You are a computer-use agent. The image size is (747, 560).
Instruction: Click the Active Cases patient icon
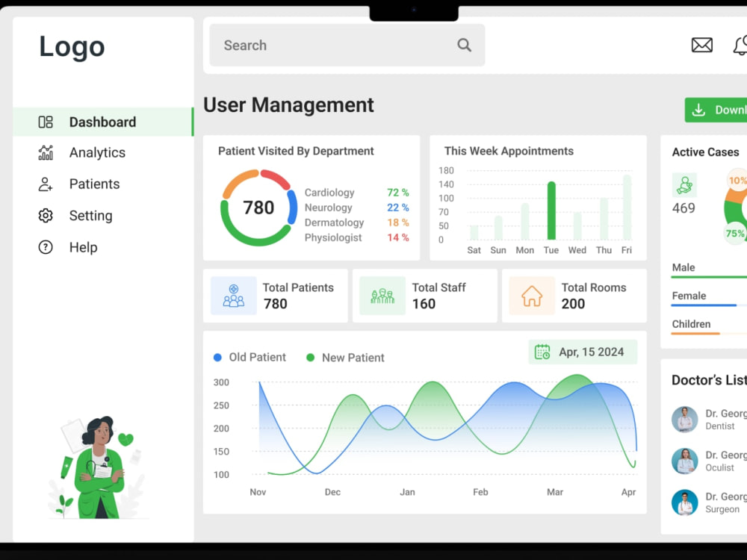684,184
